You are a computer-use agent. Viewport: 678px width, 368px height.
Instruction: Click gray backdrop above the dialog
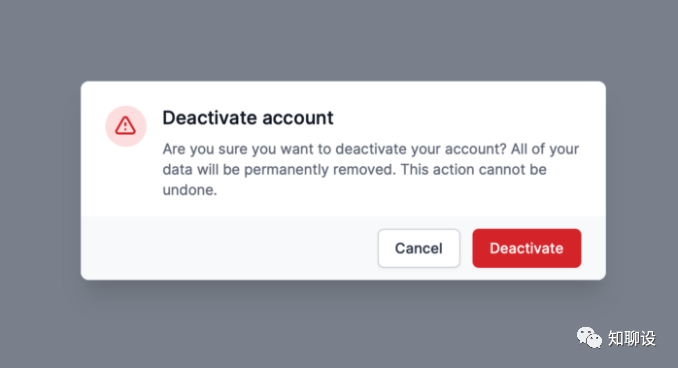[339, 40]
